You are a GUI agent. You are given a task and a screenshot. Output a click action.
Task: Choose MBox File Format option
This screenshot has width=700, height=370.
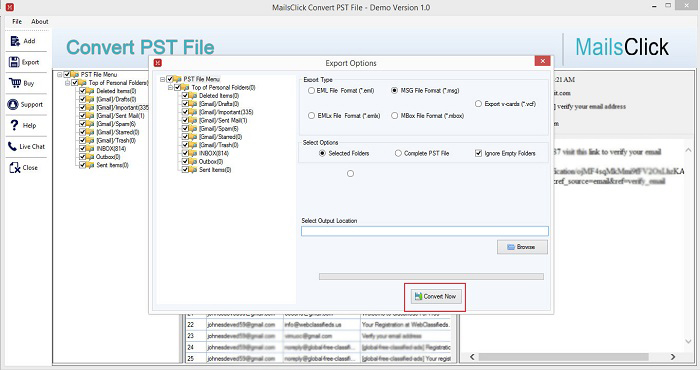(x=395, y=116)
